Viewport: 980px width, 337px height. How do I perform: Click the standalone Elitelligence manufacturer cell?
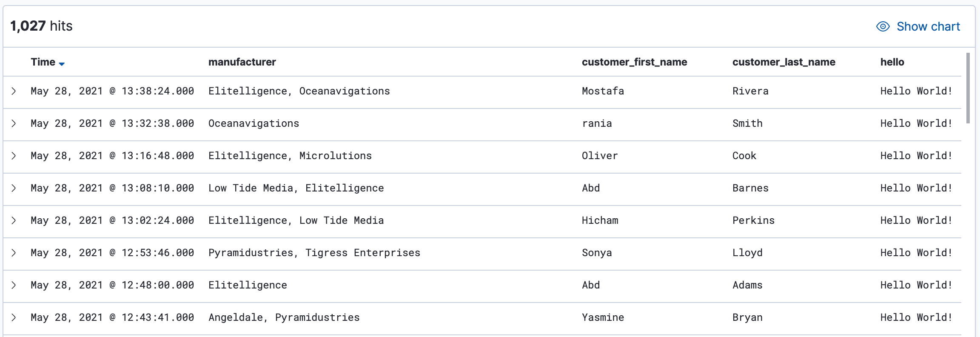pyautogui.click(x=248, y=285)
